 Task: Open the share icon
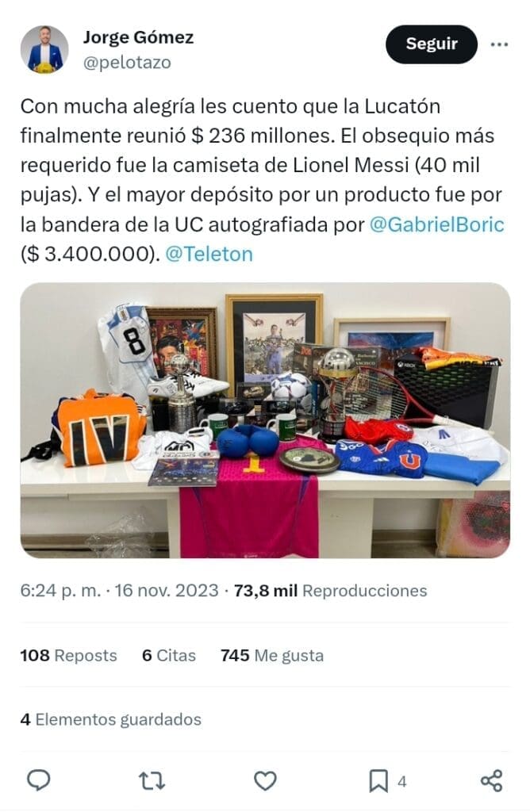[491, 780]
